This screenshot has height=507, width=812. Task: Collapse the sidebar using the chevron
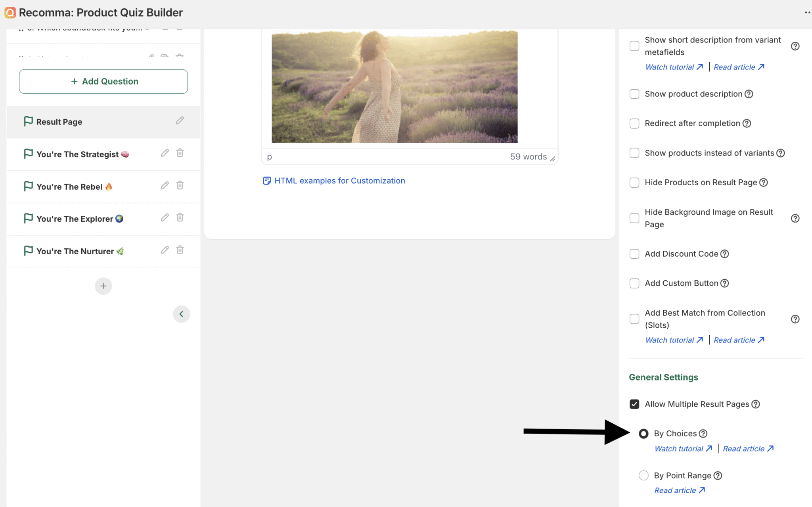pyautogui.click(x=182, y=314)
